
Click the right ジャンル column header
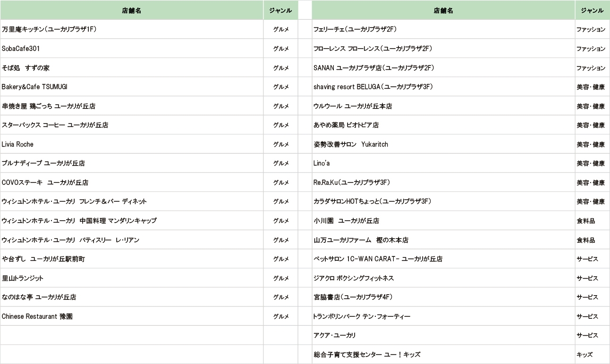pyautogui.click(x=592, y=10)
